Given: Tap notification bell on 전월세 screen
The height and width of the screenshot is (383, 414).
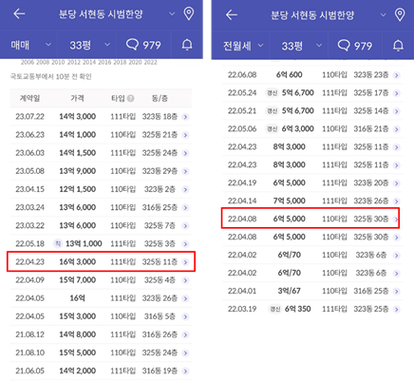Looking at the screenshot, I should [398, 46].
